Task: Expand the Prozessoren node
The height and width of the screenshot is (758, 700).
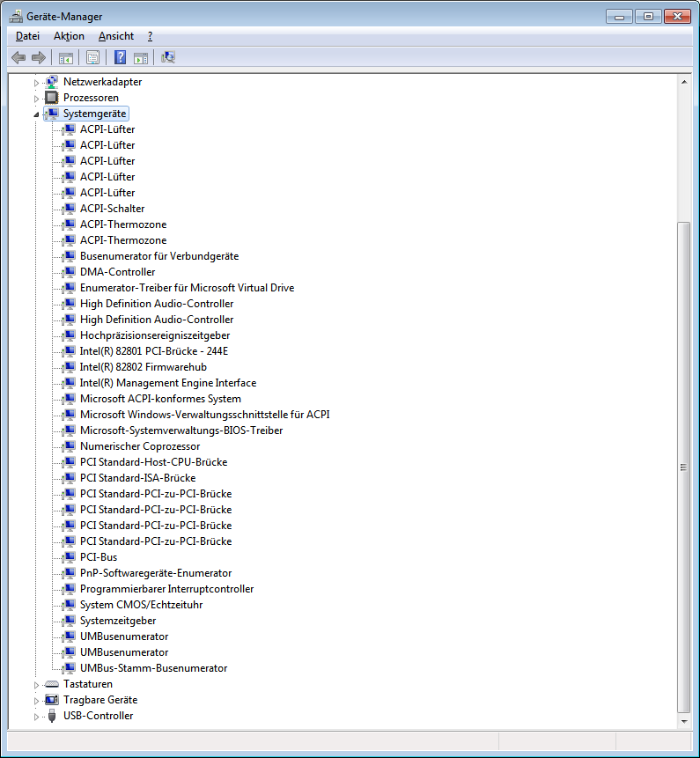Action: click(36, 99)
